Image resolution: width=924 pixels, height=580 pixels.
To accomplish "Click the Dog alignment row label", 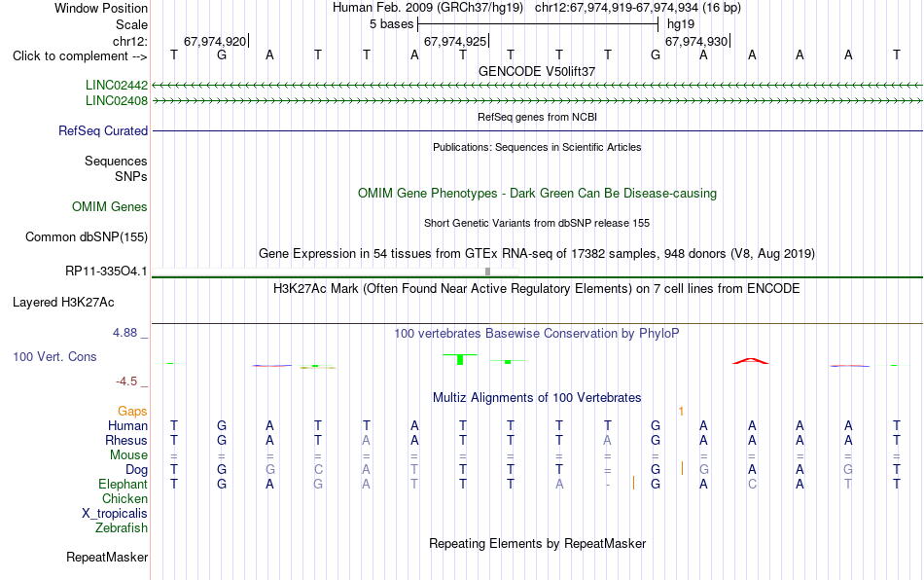I will (136, 470).
